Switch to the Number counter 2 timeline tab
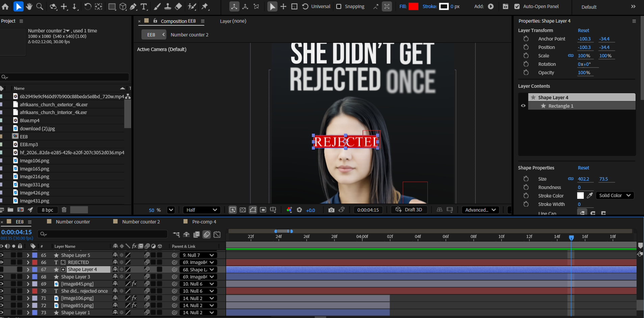 pos(141,222)
